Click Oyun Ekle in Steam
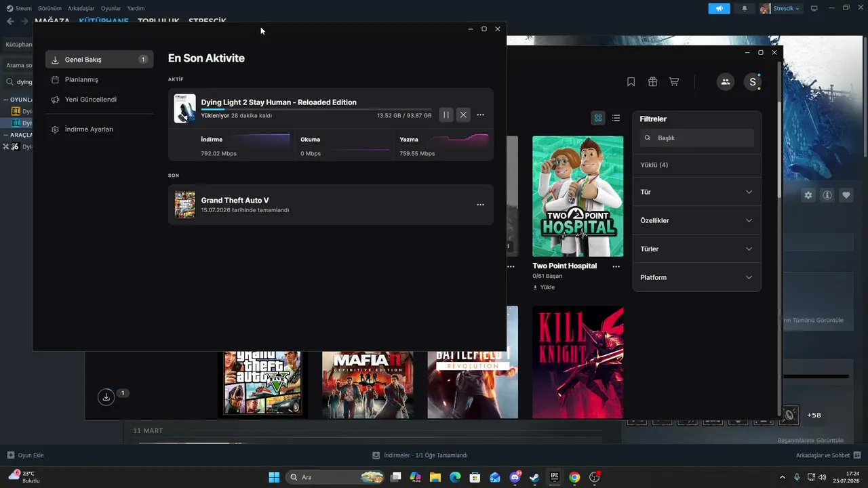 [26, 455]
